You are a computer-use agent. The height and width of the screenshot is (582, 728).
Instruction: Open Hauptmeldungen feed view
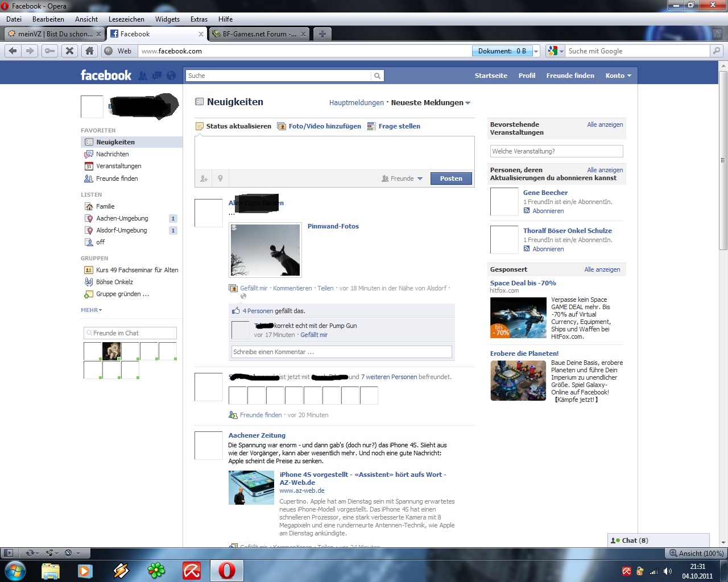tap(357, 103)
